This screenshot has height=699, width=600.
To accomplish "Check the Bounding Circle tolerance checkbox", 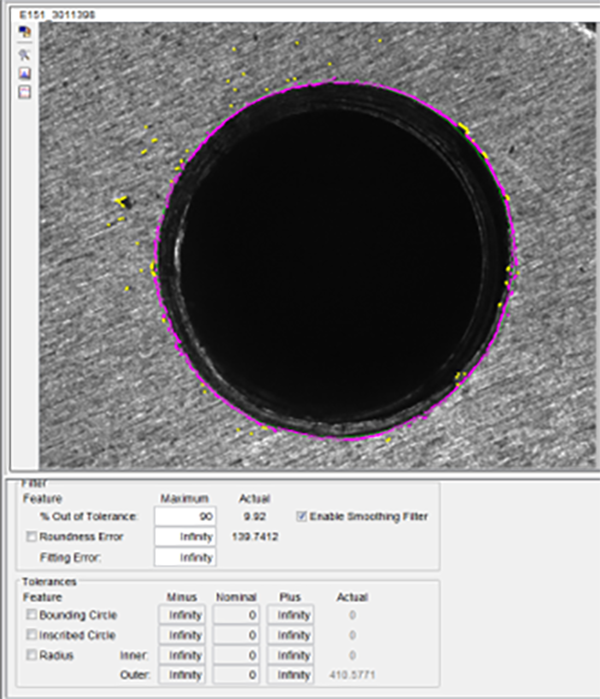I will coord(32,615).
